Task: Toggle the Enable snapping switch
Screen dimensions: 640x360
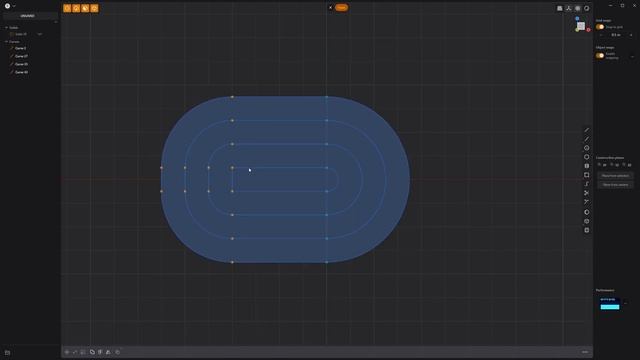Action: (600, 56)
